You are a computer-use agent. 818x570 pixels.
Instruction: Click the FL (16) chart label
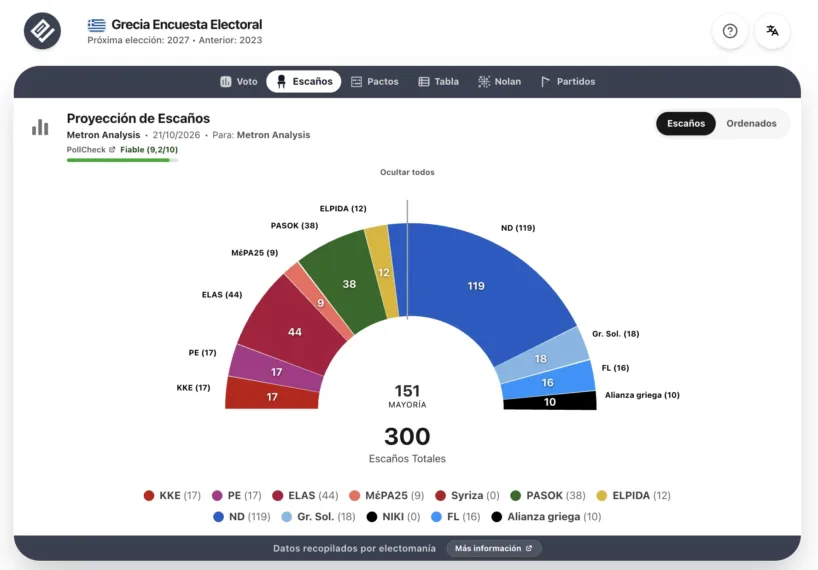click(615, 368)
